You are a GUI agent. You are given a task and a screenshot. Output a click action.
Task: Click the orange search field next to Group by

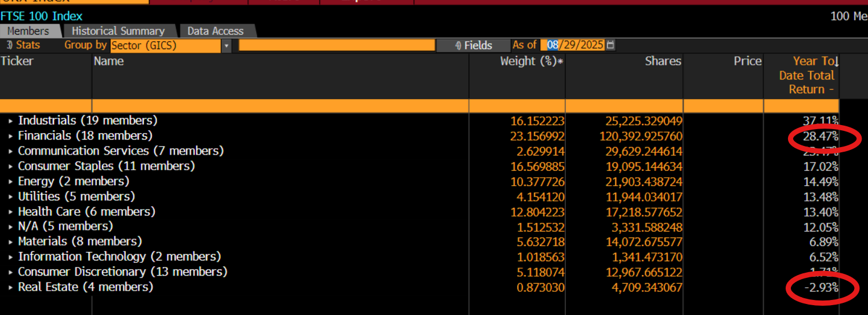337,45
